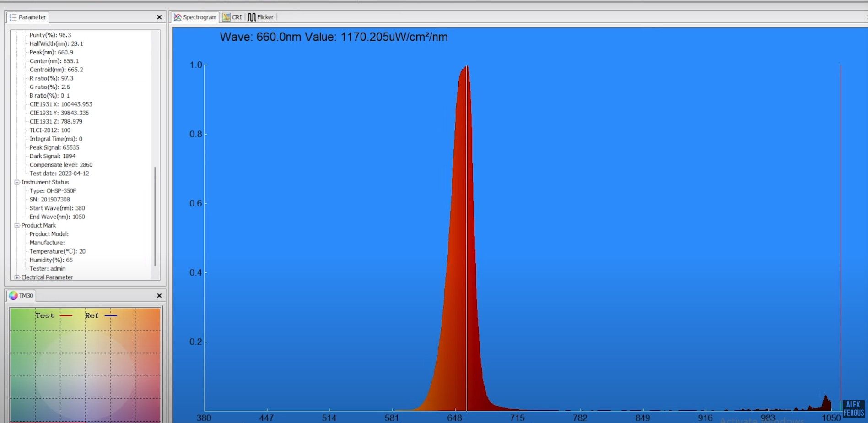The width and height of the screenshot is (868, 423).
Task: Click the TM30 color wheel icon
Action: (13, 295)
